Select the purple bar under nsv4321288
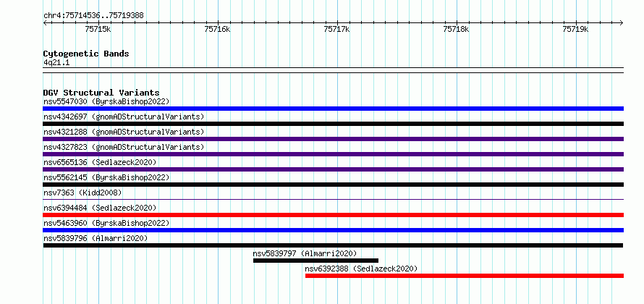Viewport: 644px width, 304px height. 333,139
